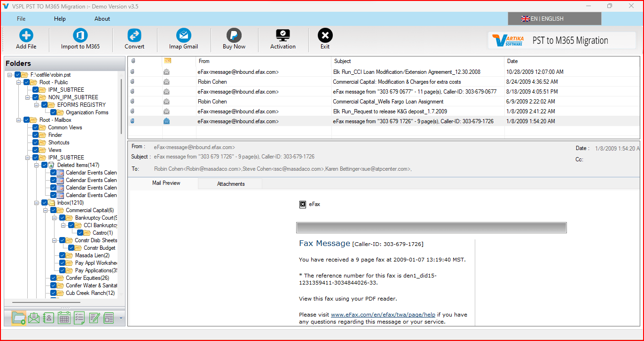Image resolution: width=644 pixels, height=341 pixels.
Task: Sort emails by the Subject column header
Action: [x=417, y=61]
